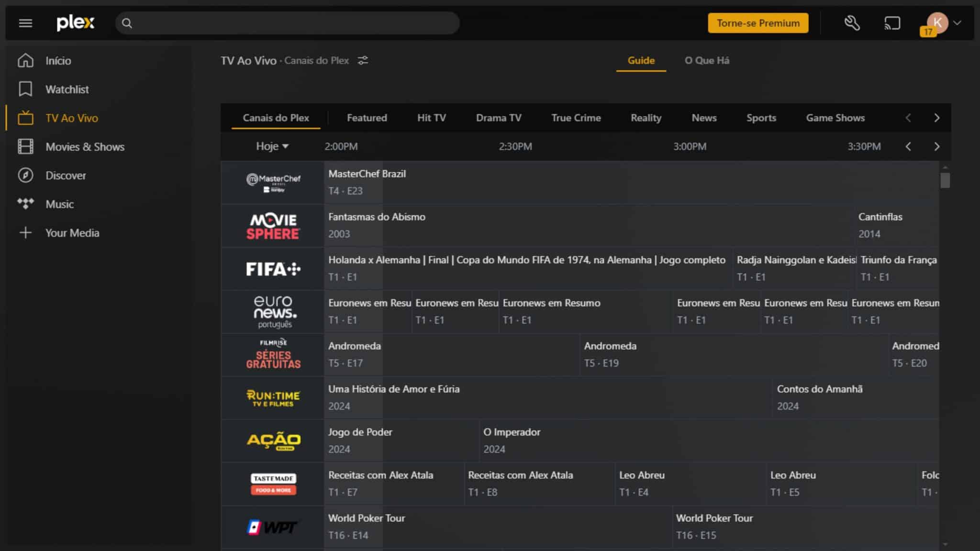This screenshot has height=551, width=980.
Task: Click the search magnifier icon
Action: [x=128, y=22]
